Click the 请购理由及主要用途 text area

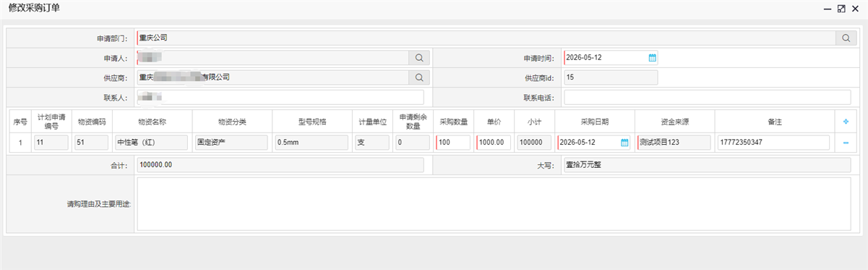494,204
